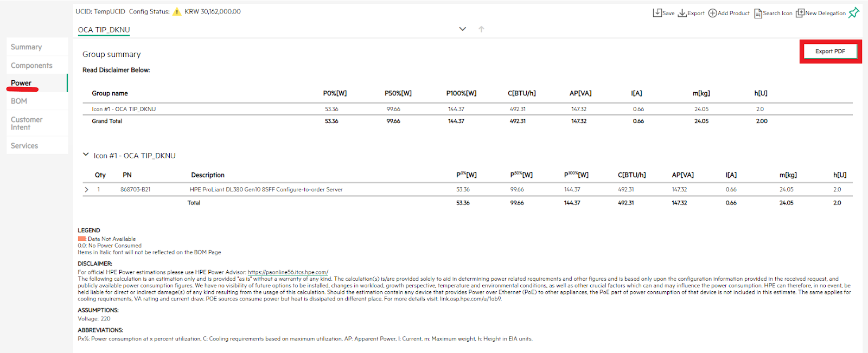
Task: Click the 2.00 height value in Grand Total row
Action: coord(762,121)
